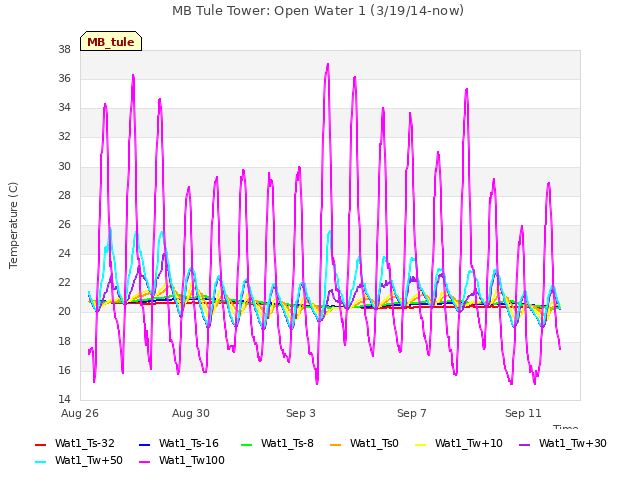The image size is (640, 480).
Task: Select the Wat1_Ts-16 legend label
Action: click(x=189, y=443)
